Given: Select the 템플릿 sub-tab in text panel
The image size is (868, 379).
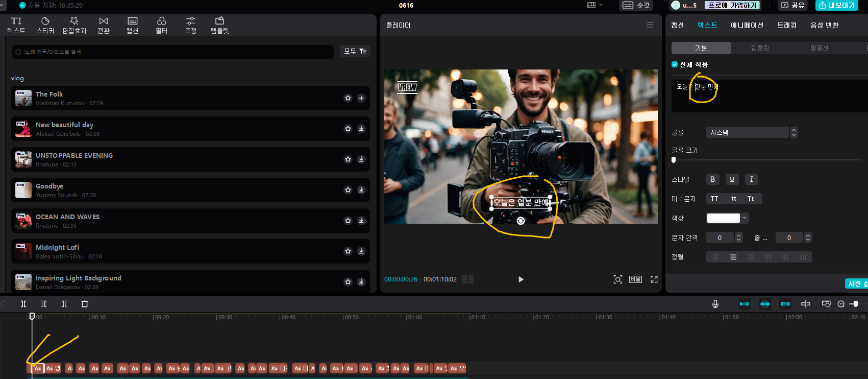Looking at the screenshot, I should [760, 48].
